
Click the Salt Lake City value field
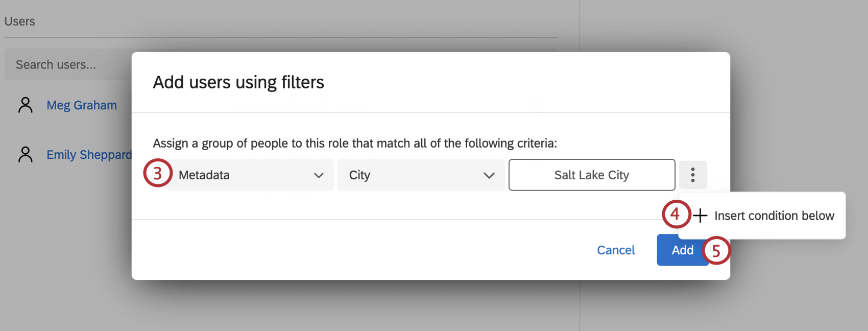tap(591, 175)
